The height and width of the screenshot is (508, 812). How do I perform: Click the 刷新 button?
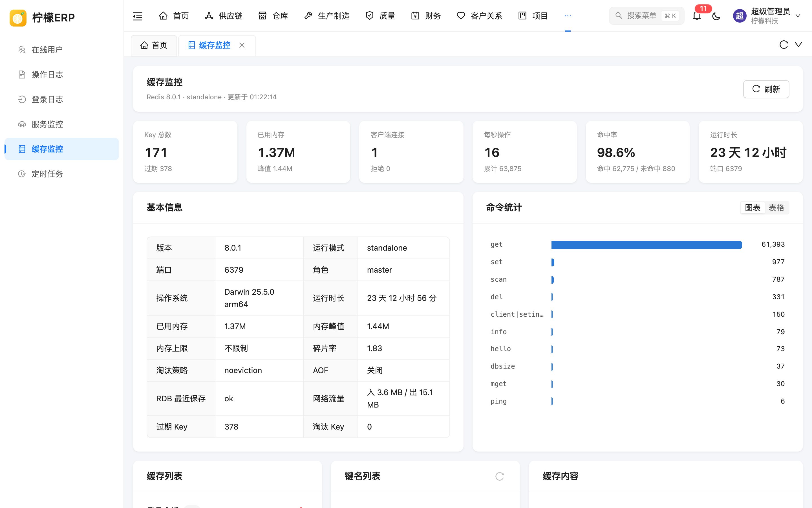(766, 89)
